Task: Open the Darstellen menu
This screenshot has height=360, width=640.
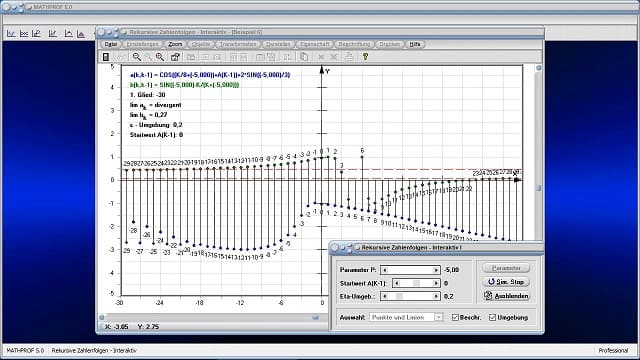Action: click(x=278, y=44)
